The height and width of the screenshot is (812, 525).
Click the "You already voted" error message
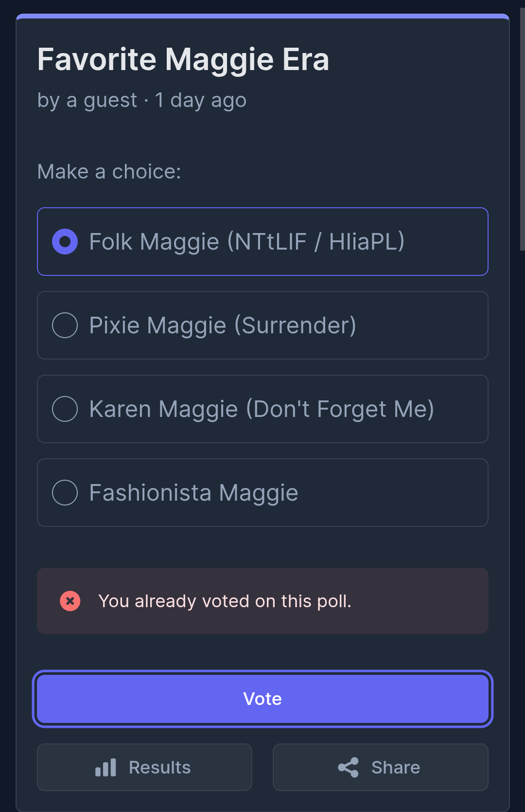click(x=225, y=601)
